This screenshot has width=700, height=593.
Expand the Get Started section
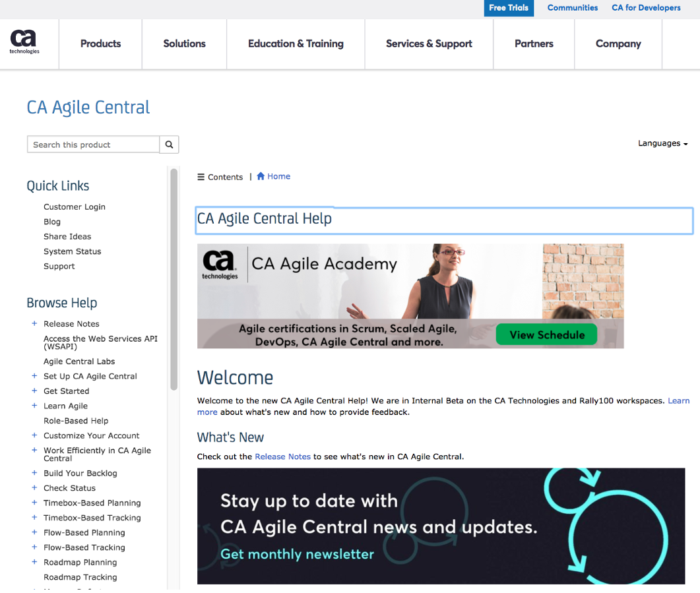click(x=34, y=390)
